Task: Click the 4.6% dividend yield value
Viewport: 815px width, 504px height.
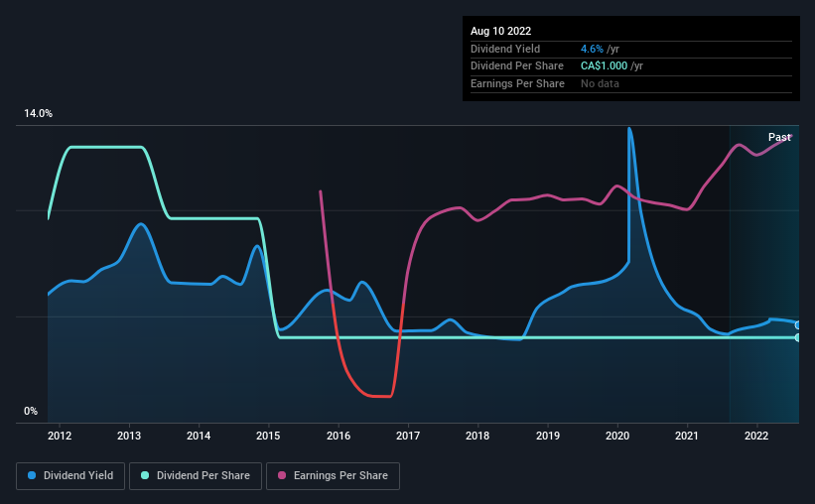Action: coord(592,49)
